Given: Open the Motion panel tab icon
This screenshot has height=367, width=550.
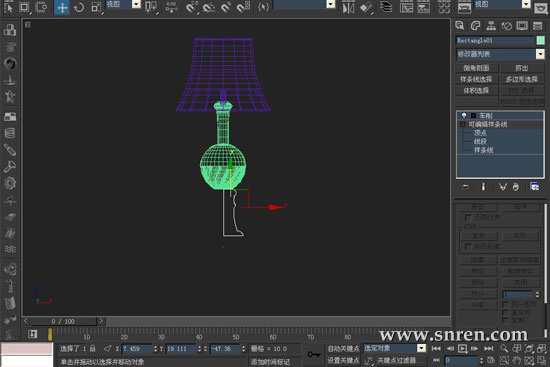Looking at the screenshot, I should click(507, 26).
